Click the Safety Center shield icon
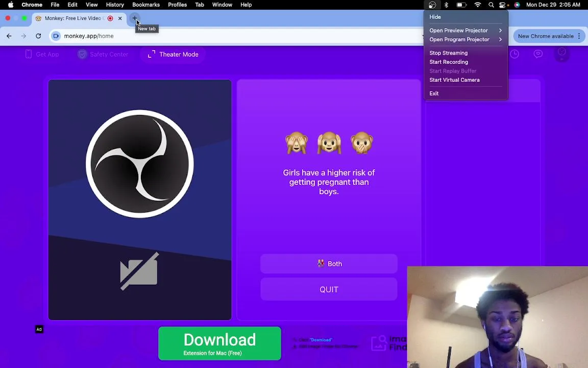The width and height of the screenshot is (588, 368). (82, 54)
